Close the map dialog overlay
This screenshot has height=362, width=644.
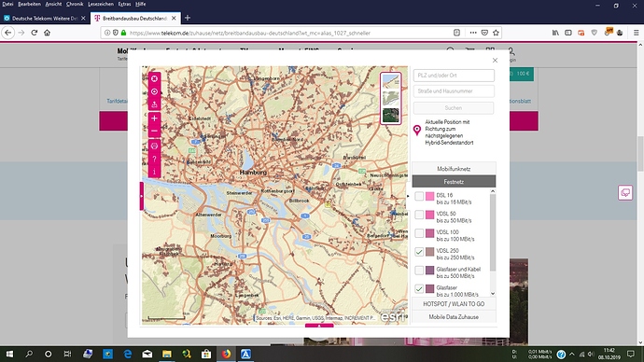click(495, 61)
